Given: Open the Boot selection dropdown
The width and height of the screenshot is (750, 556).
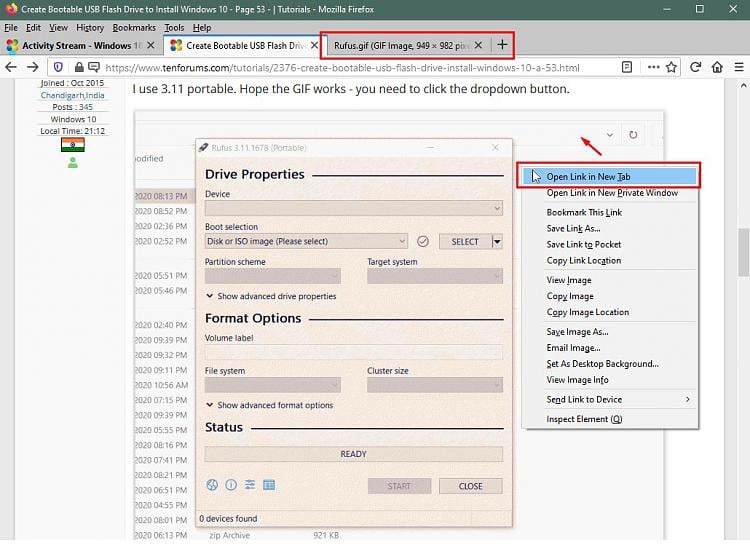Looking at the screenshot, I should coord(306,242).
